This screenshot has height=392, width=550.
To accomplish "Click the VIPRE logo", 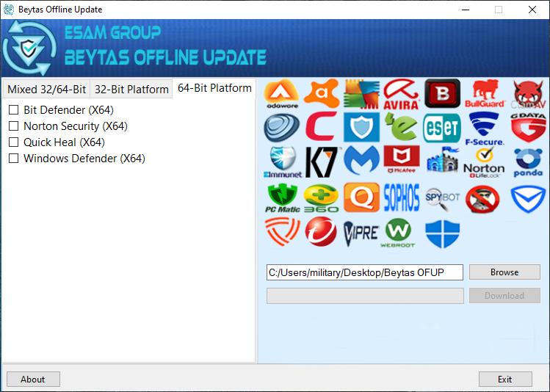I will [x=361, y=233].
